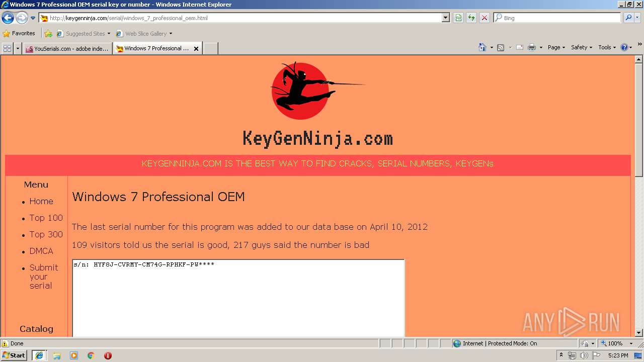Open the Media Player taskbar icon
The width and height of the screenshot is (644, 362).
74,355
